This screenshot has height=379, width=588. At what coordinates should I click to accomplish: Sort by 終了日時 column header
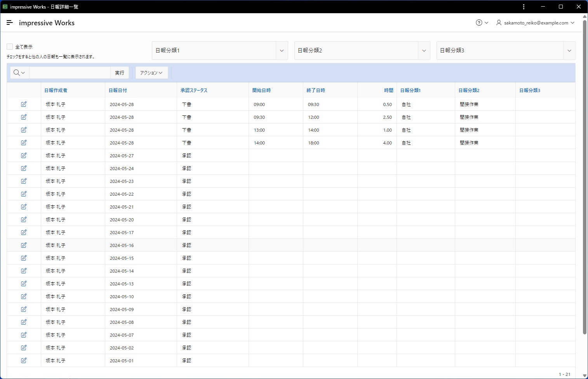pyautogui.click(x=316, y=90)
